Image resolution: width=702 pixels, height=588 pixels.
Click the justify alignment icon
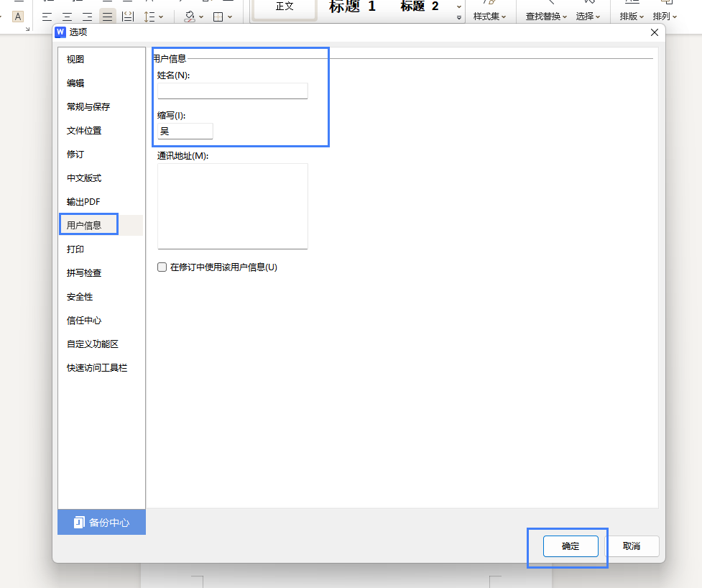[x=107, y=16]
